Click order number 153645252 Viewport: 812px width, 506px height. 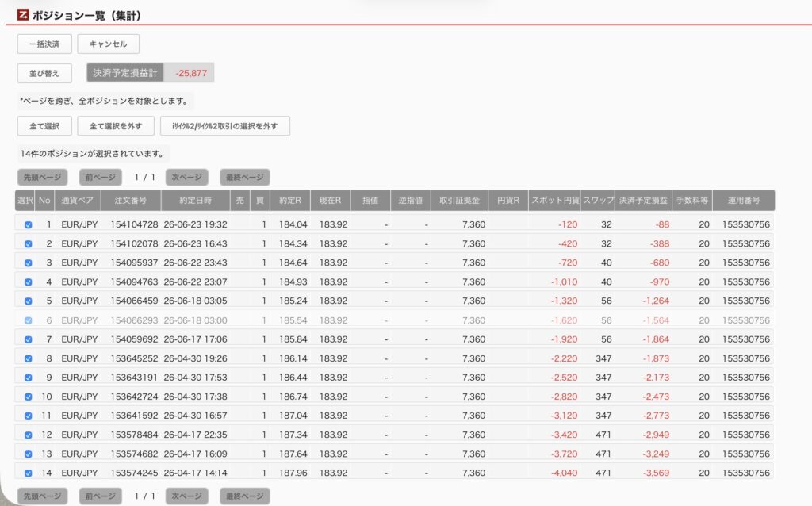click(134, 358)
